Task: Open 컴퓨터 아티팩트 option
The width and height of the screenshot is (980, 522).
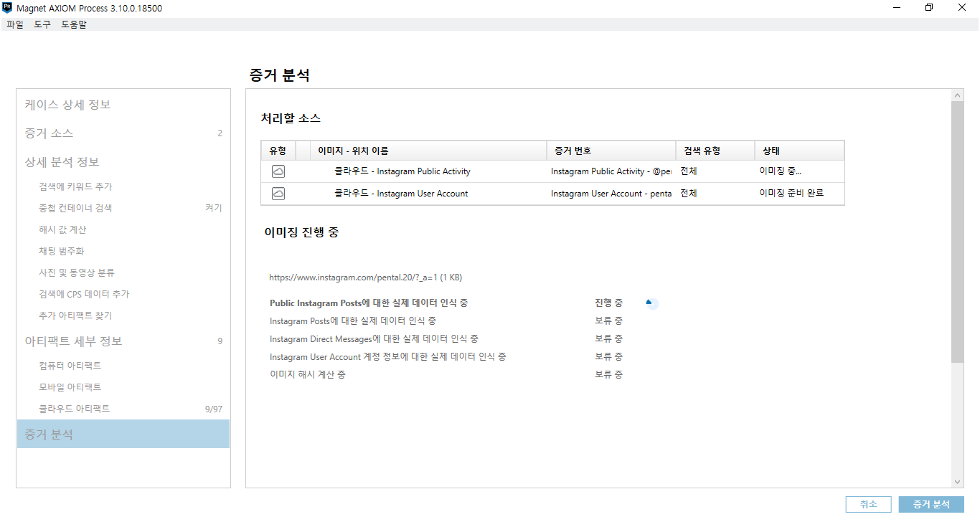Action: (x=70, y=366)
